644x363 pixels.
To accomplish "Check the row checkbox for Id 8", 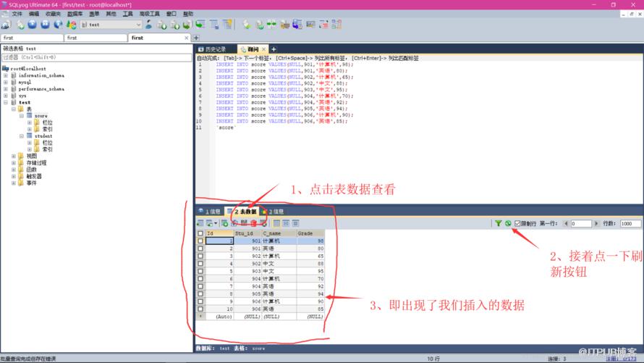I will pyautogui.click(x=200, y=294).
